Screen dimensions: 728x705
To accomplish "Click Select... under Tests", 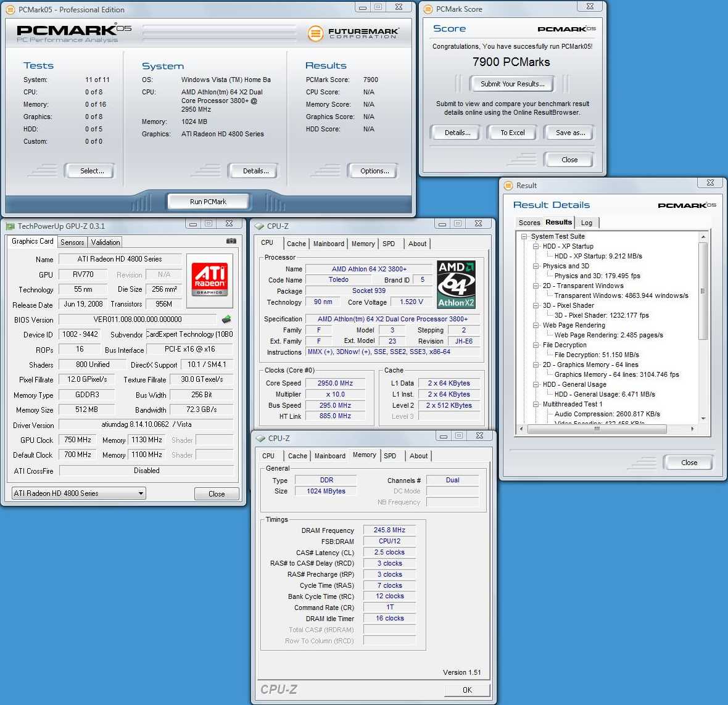I will tap(90, 171).
